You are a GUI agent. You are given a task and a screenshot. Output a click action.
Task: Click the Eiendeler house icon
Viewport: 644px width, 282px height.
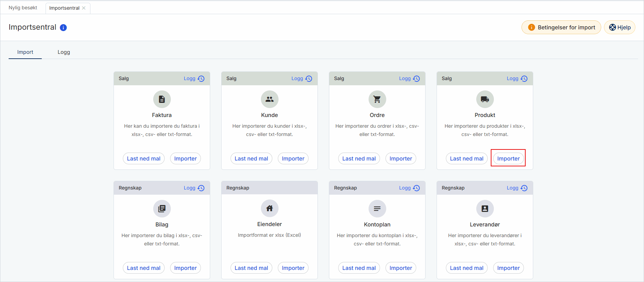pyautogui.click(x=270, y=208)
